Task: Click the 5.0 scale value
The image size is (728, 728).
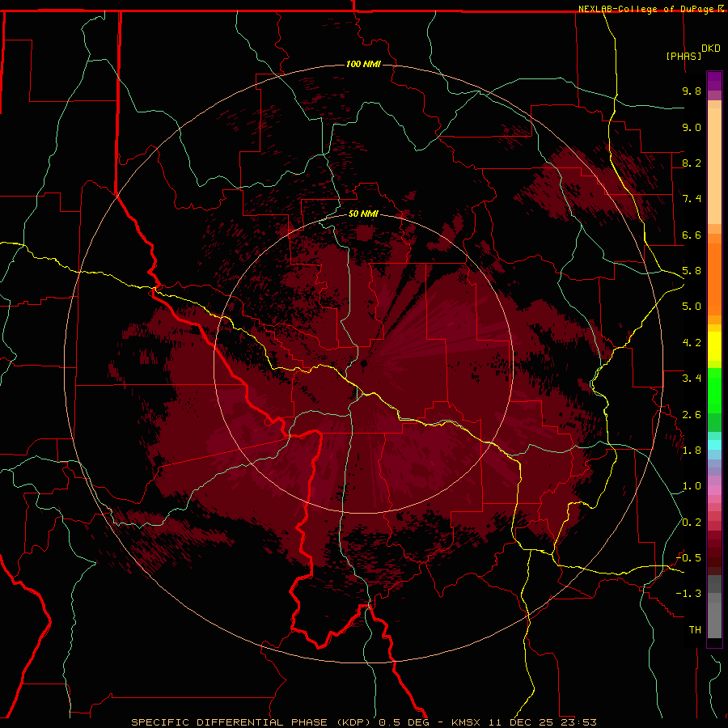Action: point(692,307)
